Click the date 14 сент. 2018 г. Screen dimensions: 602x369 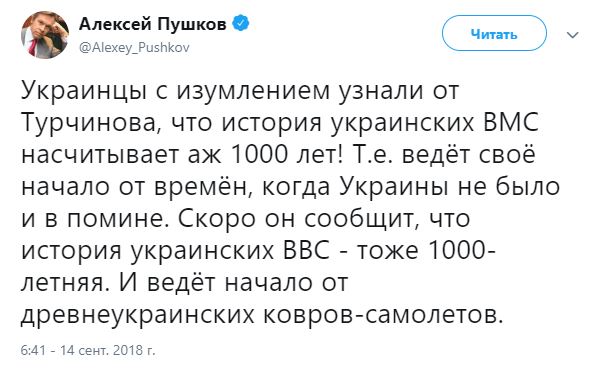coord(108,350)
